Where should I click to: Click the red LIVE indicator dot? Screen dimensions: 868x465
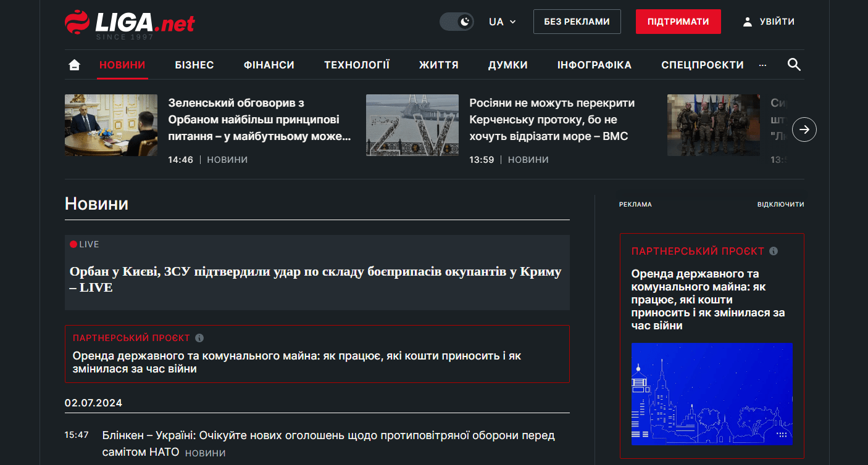click(73, 244)
